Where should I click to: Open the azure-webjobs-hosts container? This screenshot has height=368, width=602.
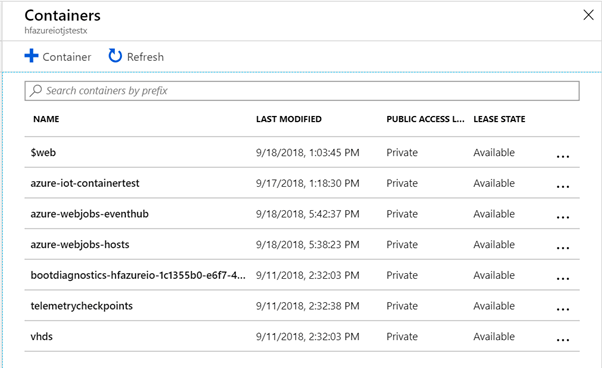click(80, 244)
